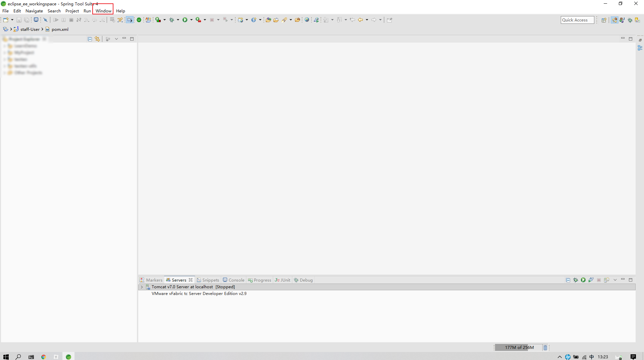Click Publish to server icon in Servers view
644x360 pixels.
[x=606, y=280]
